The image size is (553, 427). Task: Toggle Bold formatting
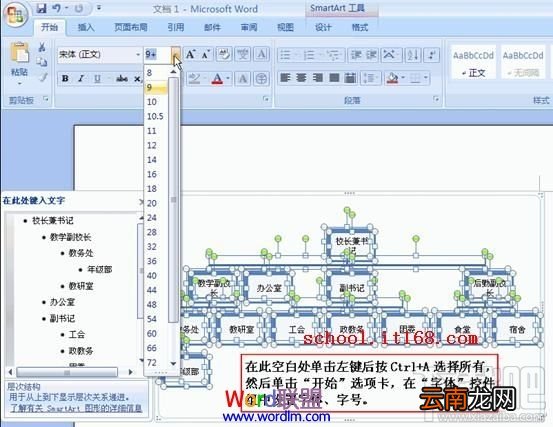pos(65,78)
